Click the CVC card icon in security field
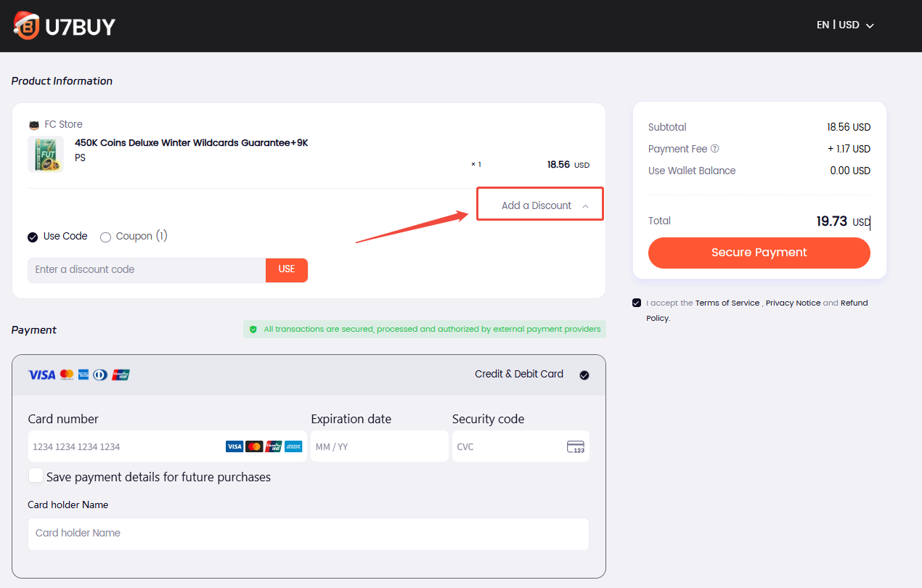The image size is (922, 588). click(x=575, y=446)
